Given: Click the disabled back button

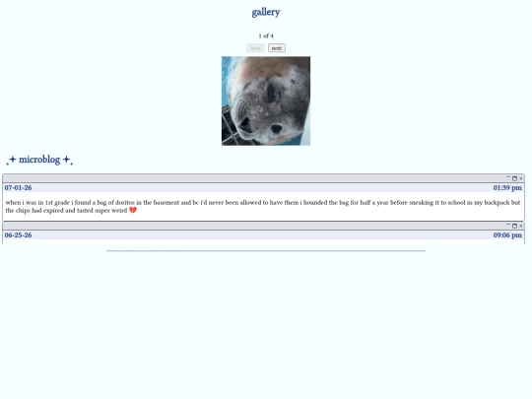Looking at the screenshot, I should tap(255, 48).
